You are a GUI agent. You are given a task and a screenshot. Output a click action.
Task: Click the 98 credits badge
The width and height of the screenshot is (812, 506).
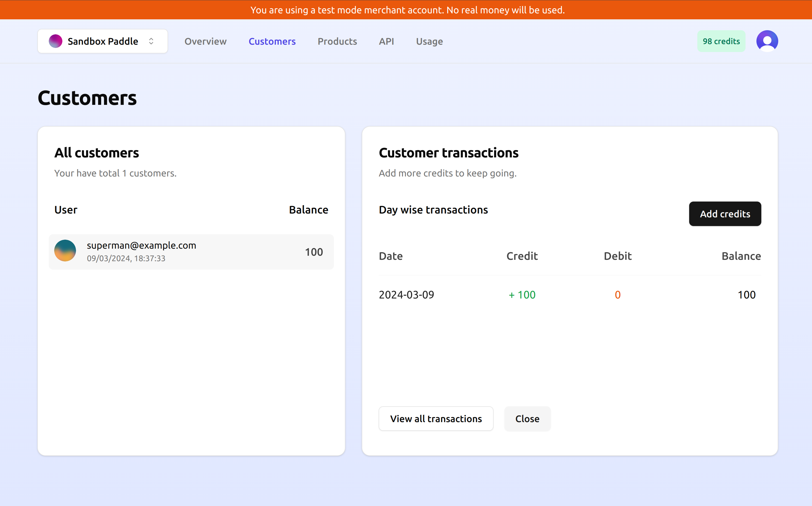pos(721,41)
